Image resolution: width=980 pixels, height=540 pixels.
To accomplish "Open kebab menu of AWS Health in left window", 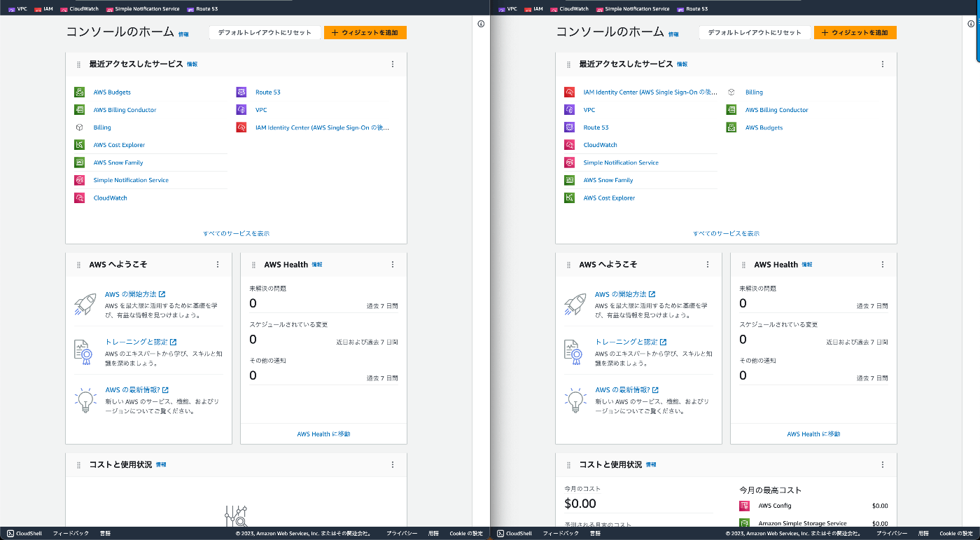I will pyautogui.click(x=393, y=265).
